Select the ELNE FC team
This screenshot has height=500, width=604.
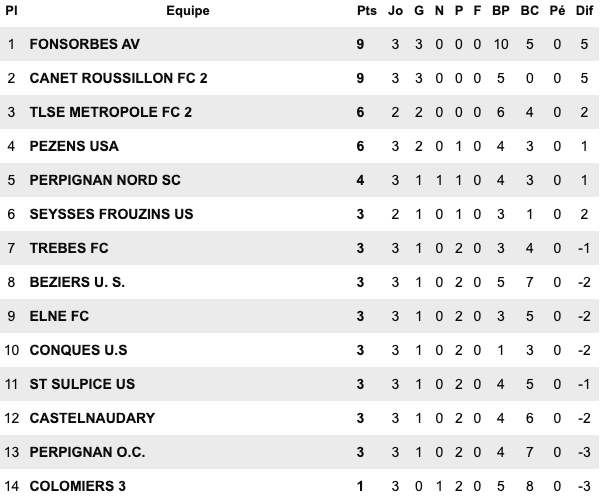(62, 316)
